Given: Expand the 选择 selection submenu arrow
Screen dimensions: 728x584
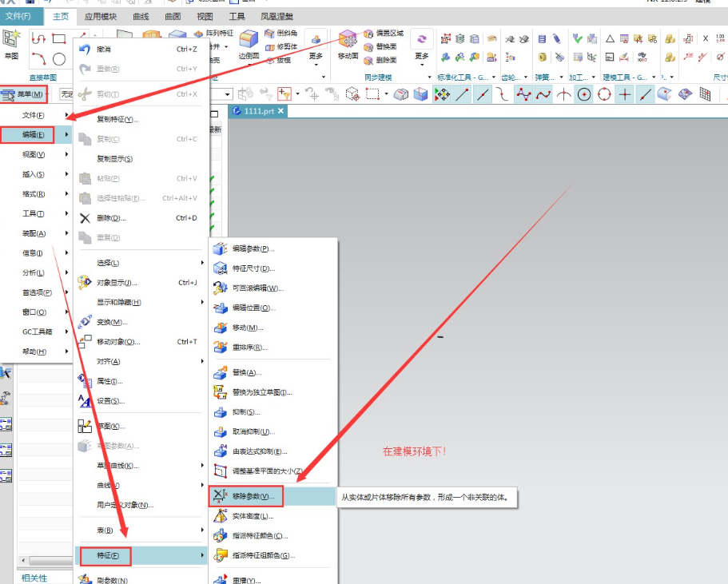Looking at the screenshot, I should [x=202, y=263].
